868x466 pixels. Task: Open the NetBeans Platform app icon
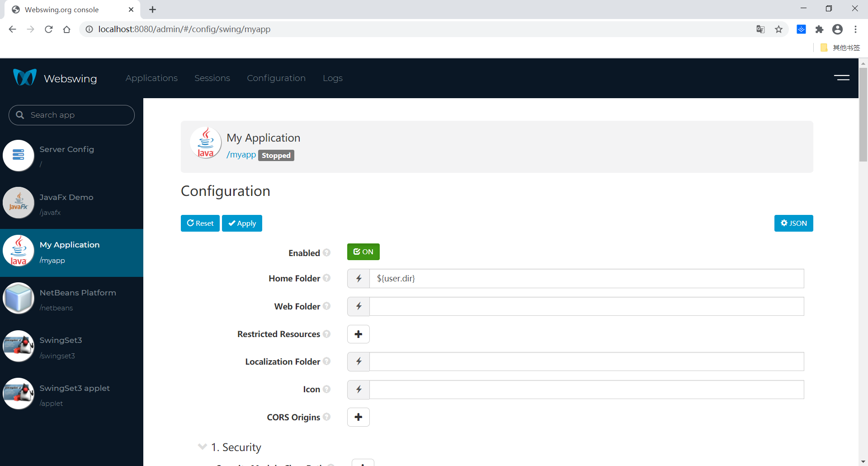(19, 298)
